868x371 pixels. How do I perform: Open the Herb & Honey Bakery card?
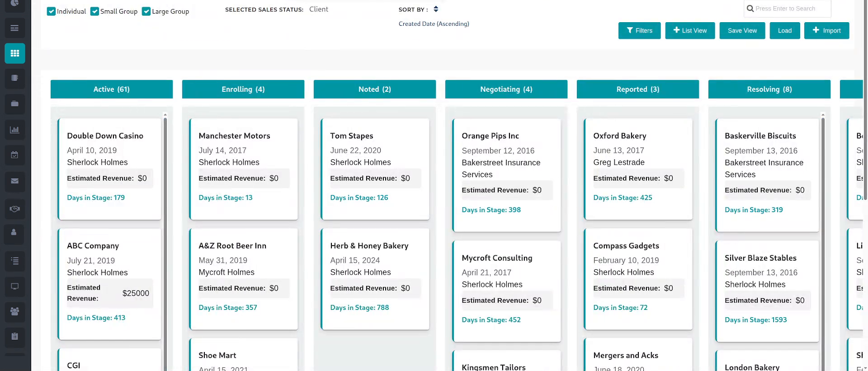(x=375, y=279)
